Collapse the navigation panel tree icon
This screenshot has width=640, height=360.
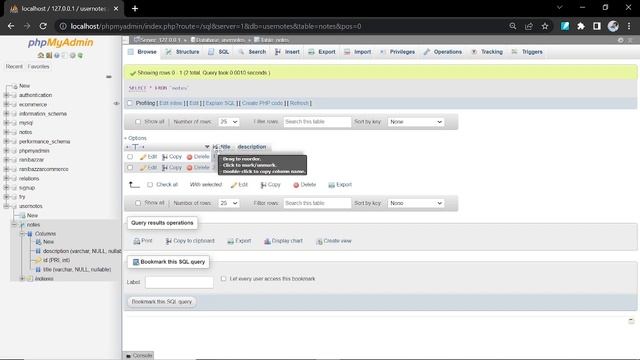[109, 77]
